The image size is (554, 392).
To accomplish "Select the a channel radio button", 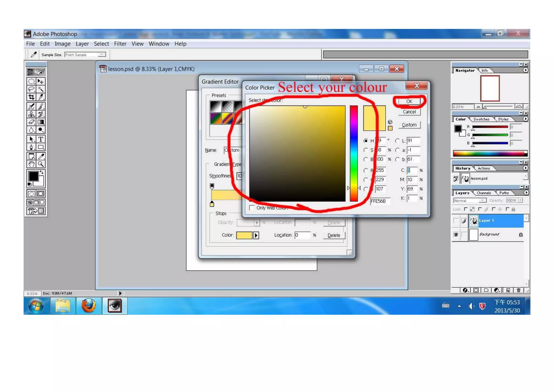I will coord(397,150).
